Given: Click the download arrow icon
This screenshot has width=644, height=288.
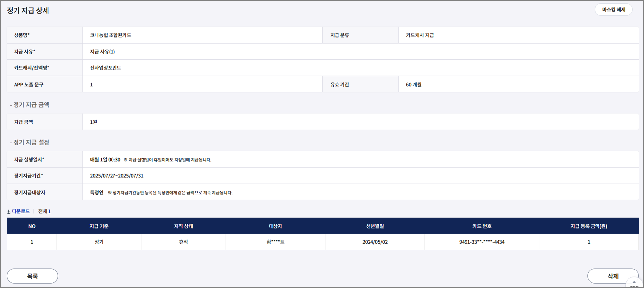Looking at the screenshot, I should pyautogui.click(x=9, y=212).
